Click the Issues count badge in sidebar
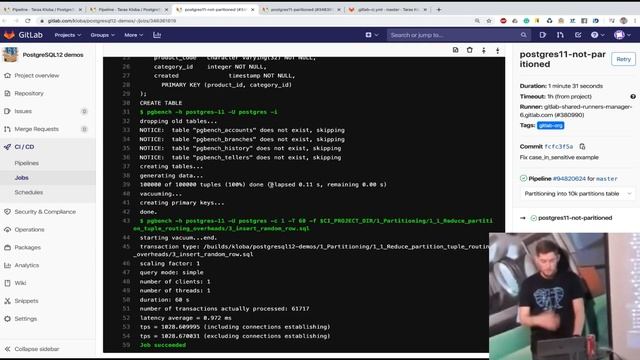 (x=84, y=111)
